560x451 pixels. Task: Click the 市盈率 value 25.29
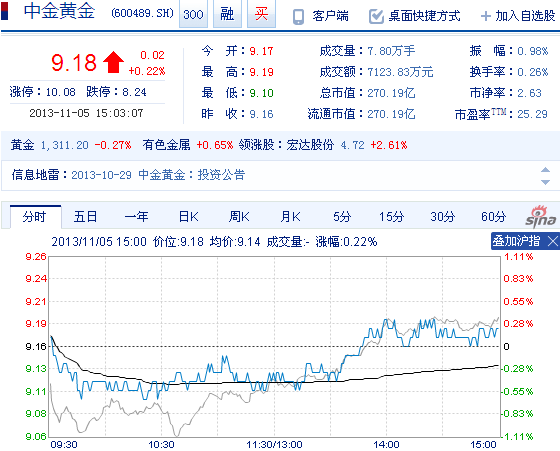(532, 114)
